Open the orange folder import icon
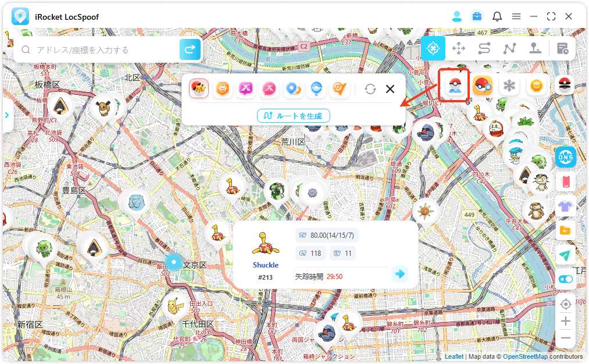The width and height of the screenshot is (589, 364). pyautogui.click(x=565, y=230)
